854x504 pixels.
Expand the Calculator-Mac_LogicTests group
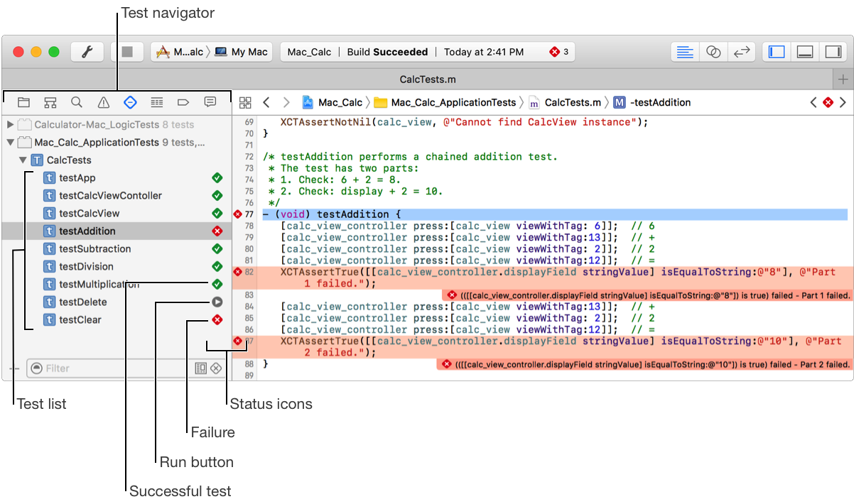[10, 125]
